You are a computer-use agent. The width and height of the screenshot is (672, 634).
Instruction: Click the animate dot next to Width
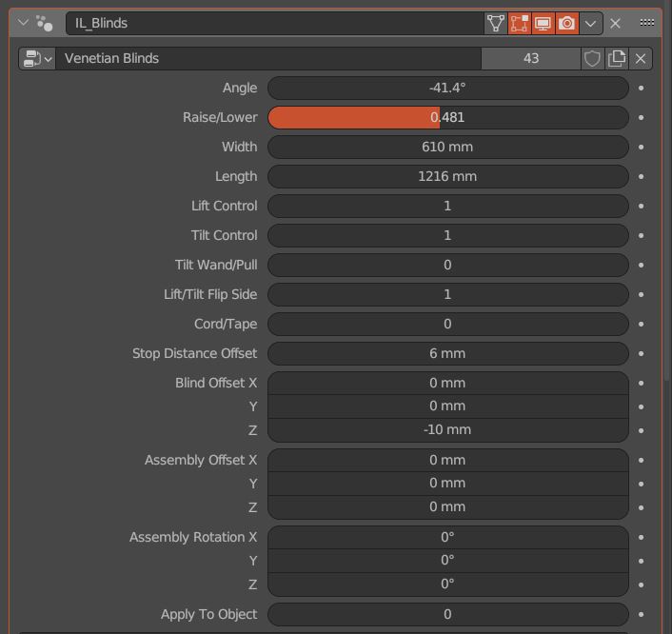641,147
